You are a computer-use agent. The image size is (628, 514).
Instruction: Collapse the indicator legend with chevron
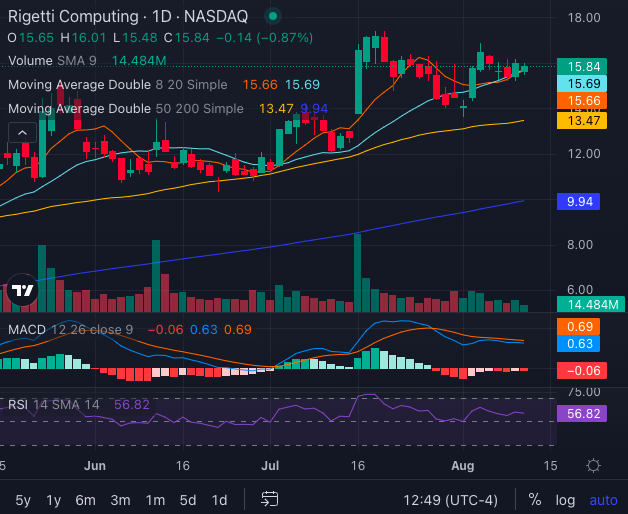click(22, 133)
